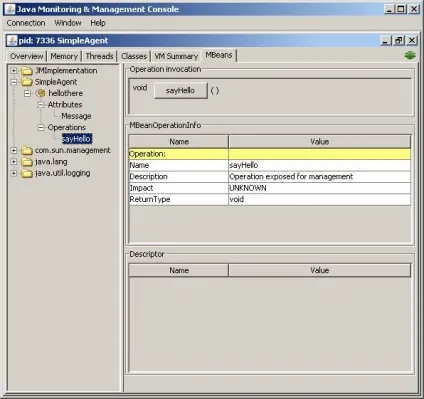Restore the SimpleAgent internal window

click(x=399, y=41)
